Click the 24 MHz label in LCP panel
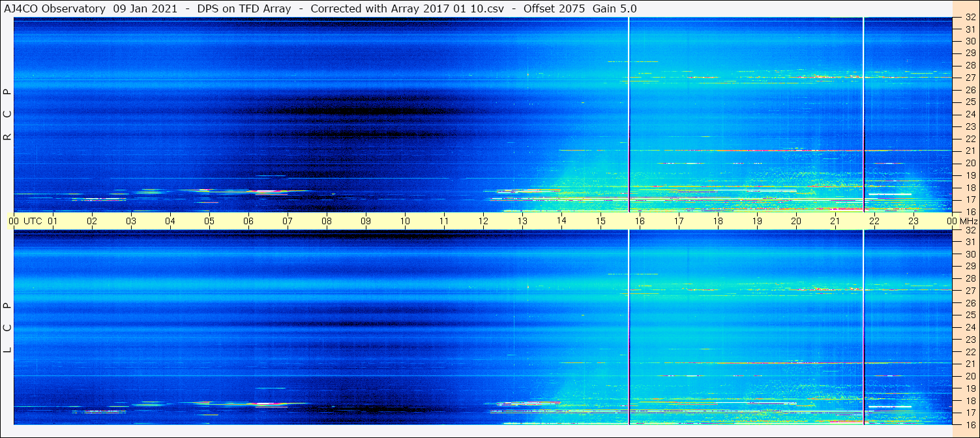The height and width of the screenshot is (438, 980). [970, 327]
